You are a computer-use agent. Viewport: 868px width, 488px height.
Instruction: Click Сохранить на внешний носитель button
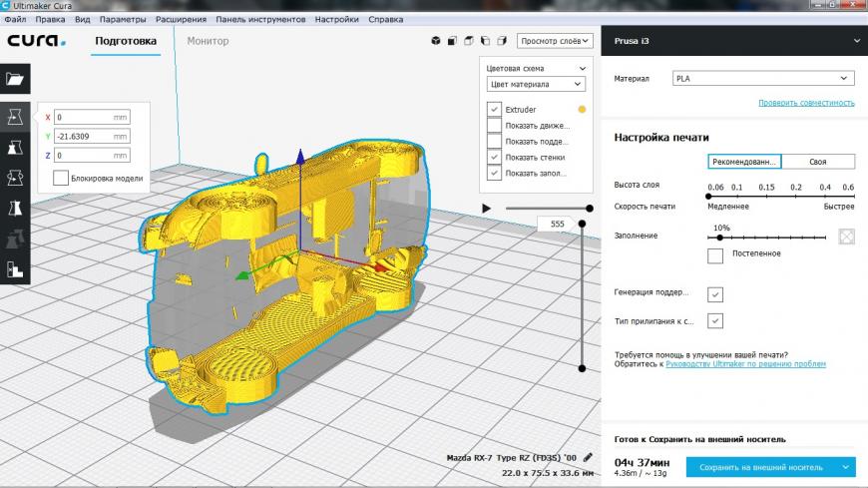[x=761, y=467]
